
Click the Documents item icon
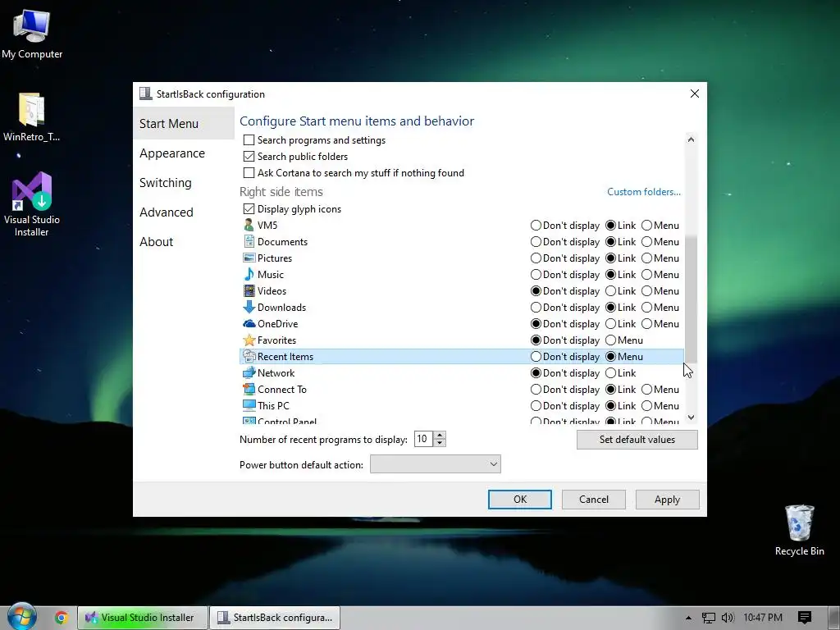click(249, 242)
